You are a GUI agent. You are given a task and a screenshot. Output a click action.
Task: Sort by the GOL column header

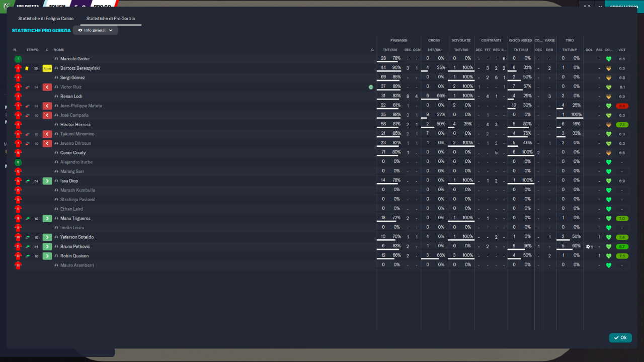pyautogui.click(x=589, y=50)
